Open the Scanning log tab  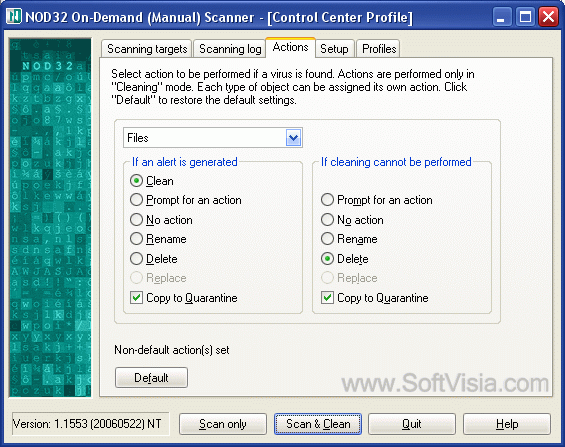(230, 49)
